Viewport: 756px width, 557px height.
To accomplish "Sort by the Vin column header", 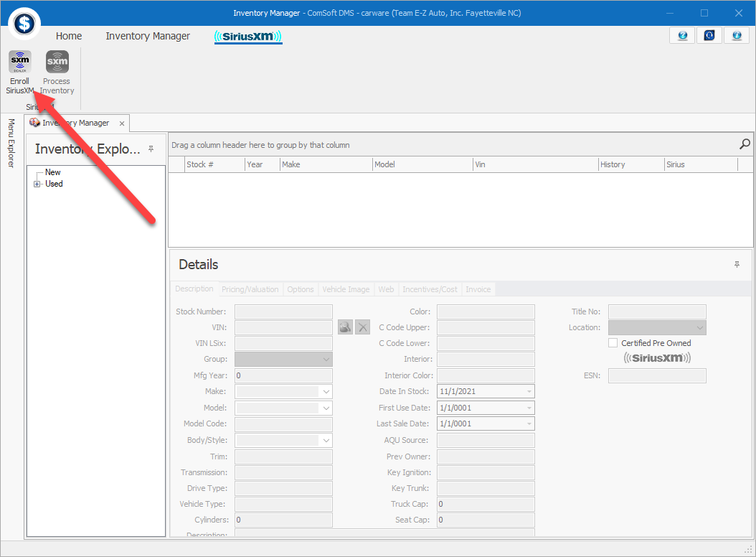I will tap(536, 164).
